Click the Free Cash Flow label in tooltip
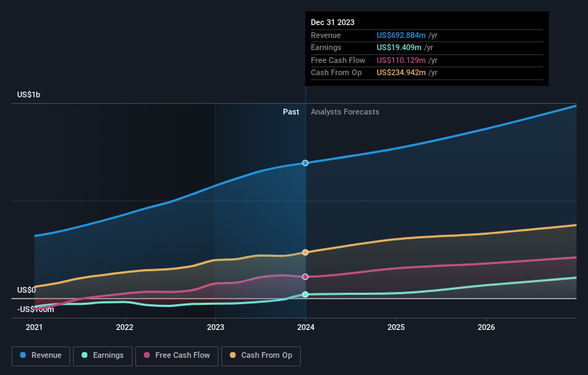This screenshot has height=375, width=588. point(338,60)
